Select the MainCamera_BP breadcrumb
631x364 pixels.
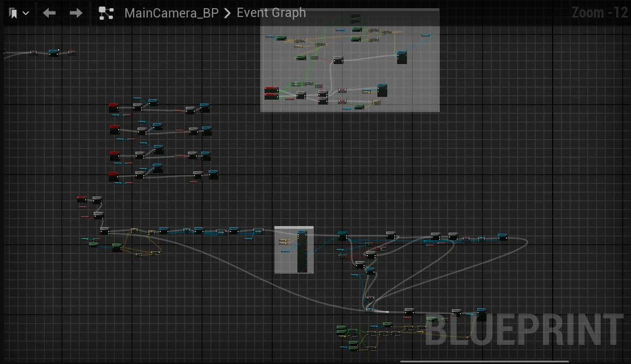point(171,13)
